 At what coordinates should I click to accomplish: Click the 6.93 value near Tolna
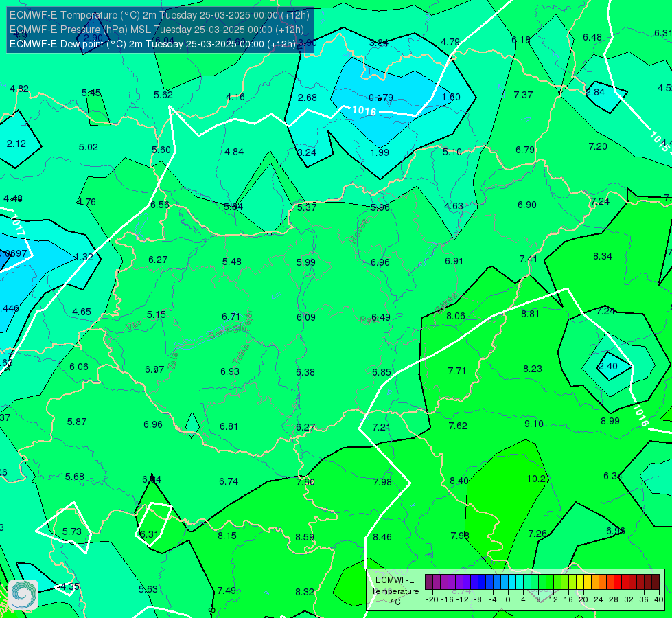point(230,371)
